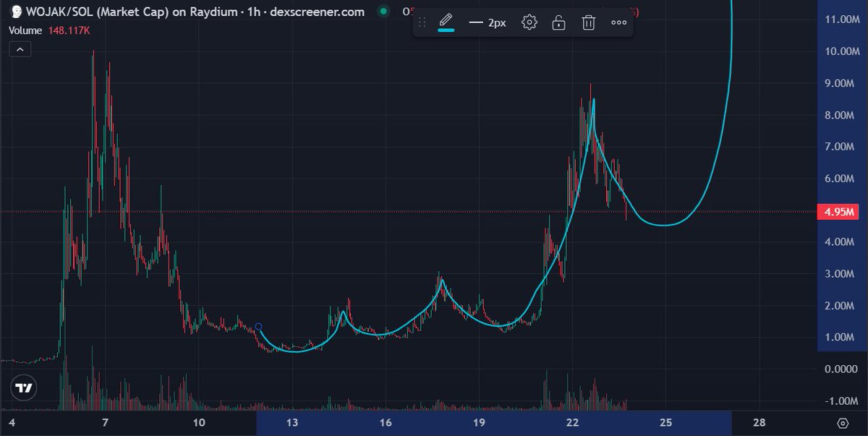Open chart settings gear on time axis
The height and width of the screenshot is (436, 868).
[843, 423]
